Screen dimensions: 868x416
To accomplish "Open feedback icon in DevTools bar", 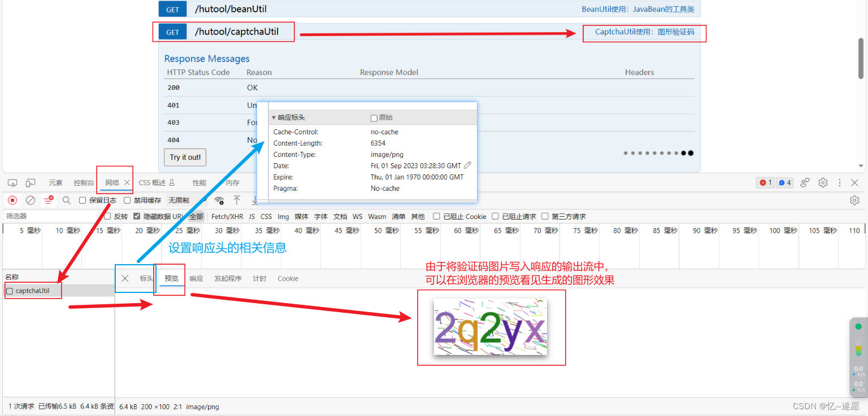I will (805, 183).
